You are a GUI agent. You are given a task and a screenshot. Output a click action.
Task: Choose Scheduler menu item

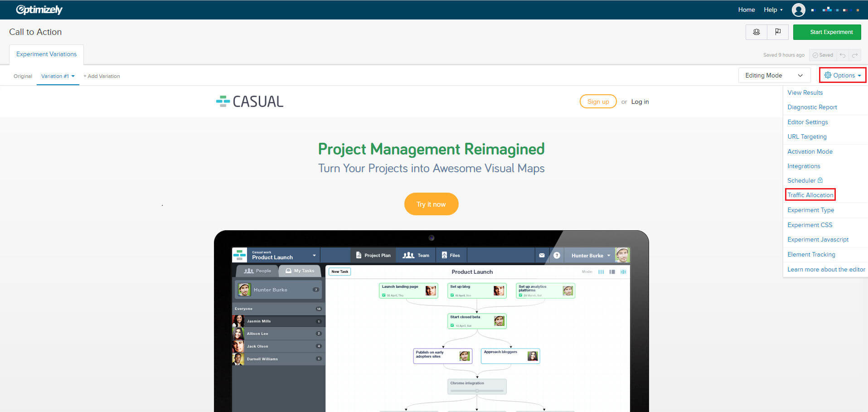tap(801, 180)
